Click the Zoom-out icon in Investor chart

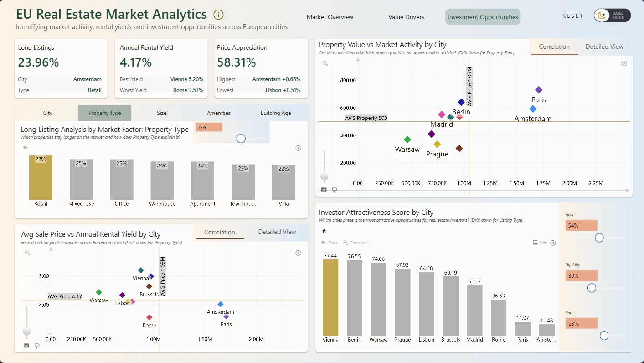click(356, 243)
